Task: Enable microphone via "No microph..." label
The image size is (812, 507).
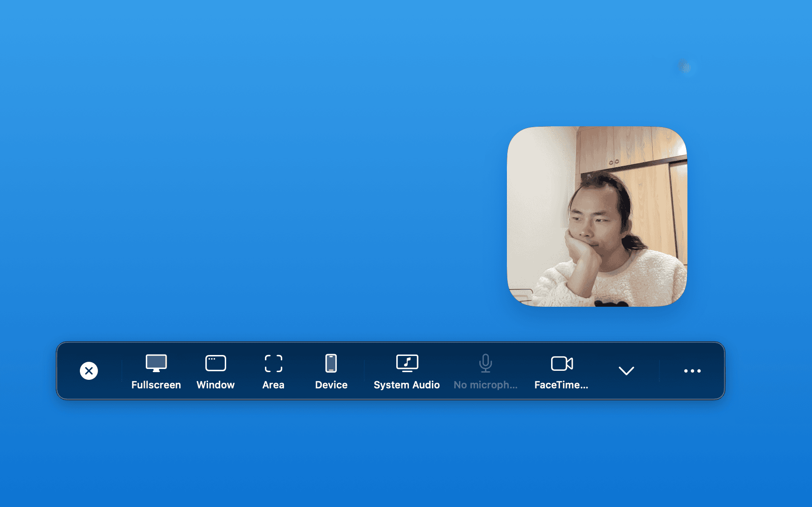Action: (486, 385)
